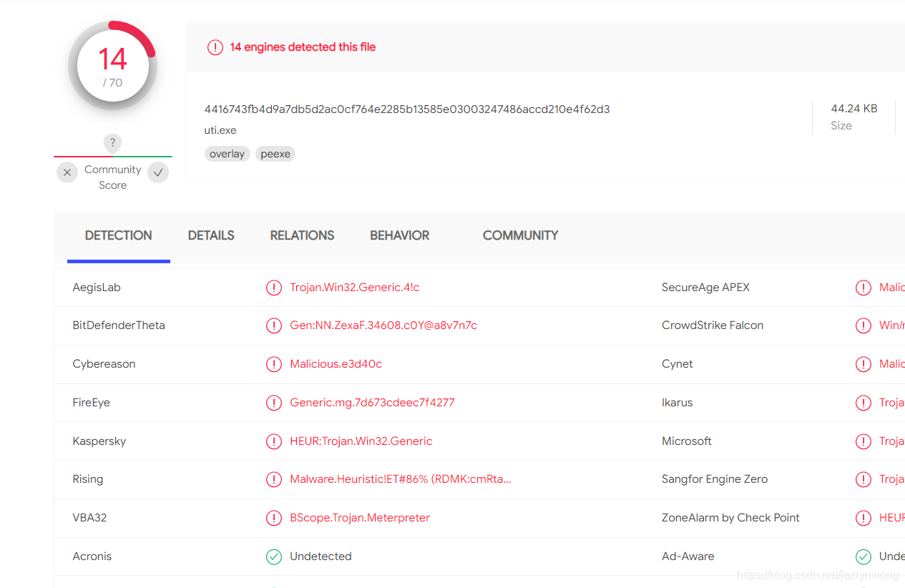Click the ZoneAlarm by Check Point warning icon
Screen dimensions: 905x588
(864, 518)
